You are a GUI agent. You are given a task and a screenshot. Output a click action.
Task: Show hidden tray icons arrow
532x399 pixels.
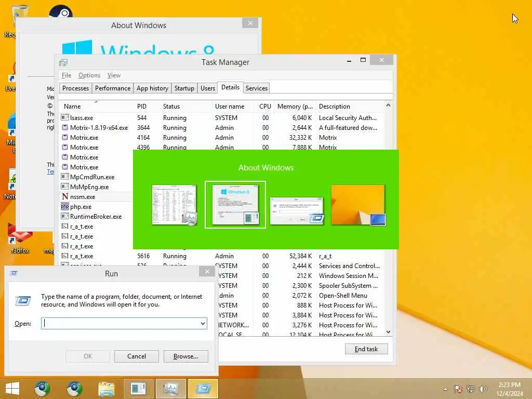coord(445,389)
